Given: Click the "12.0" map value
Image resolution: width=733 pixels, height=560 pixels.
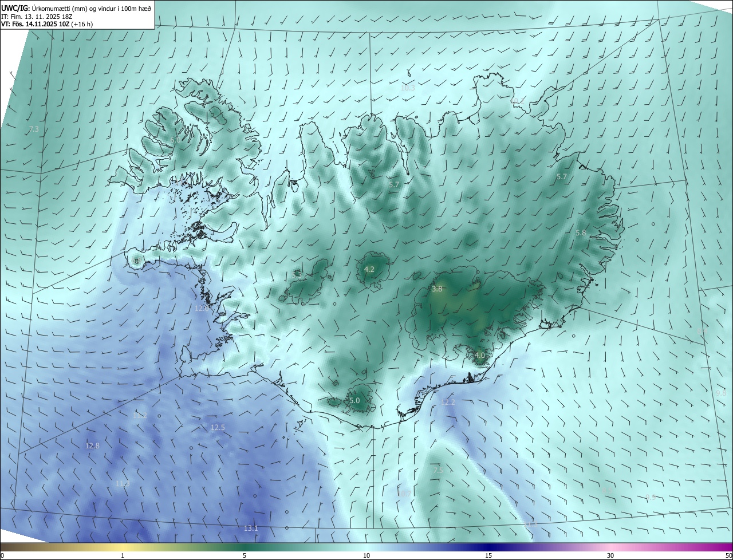Looking at the screenshot, I should 203,308.
